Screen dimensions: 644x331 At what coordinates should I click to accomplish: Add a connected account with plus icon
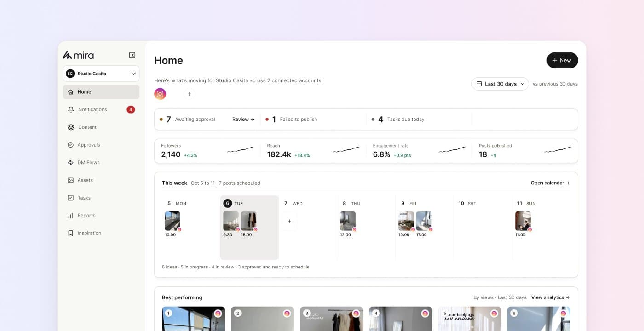tap(189, 94)
